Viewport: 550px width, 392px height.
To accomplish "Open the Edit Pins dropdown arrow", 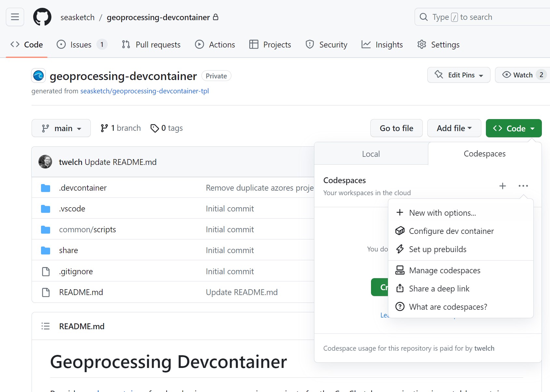I will click(481, 75).
